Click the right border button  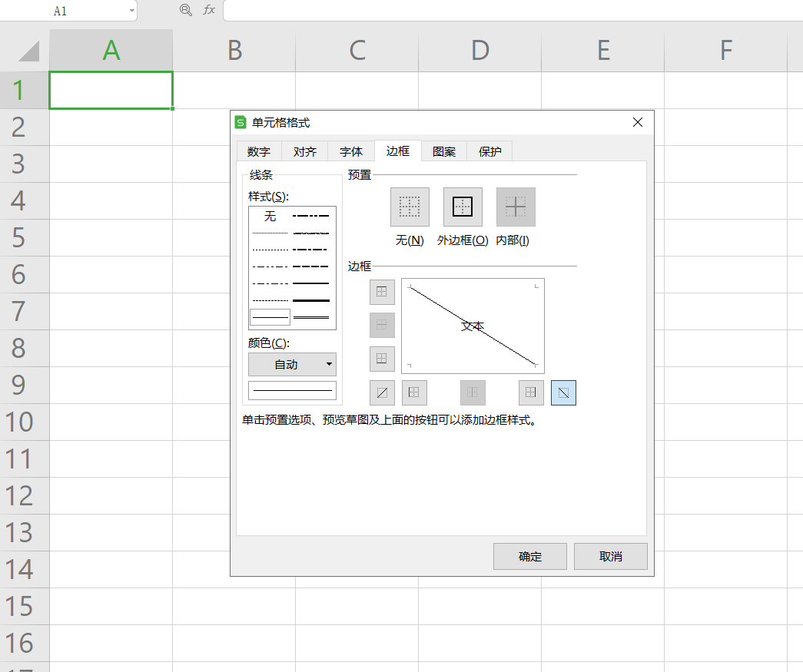tap(530, 392)
